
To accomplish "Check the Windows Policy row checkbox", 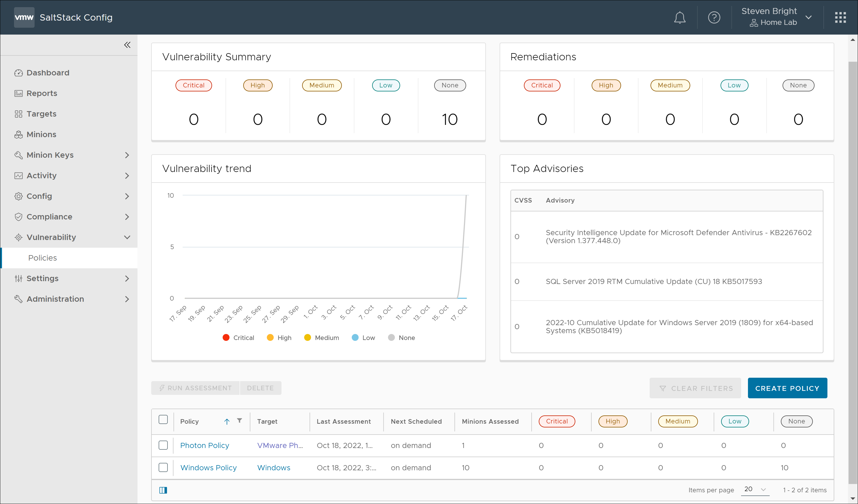I will [x=163, y=467].
